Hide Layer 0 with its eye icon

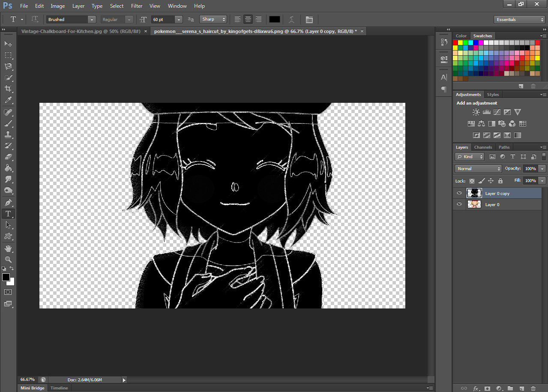click(459, 204)
